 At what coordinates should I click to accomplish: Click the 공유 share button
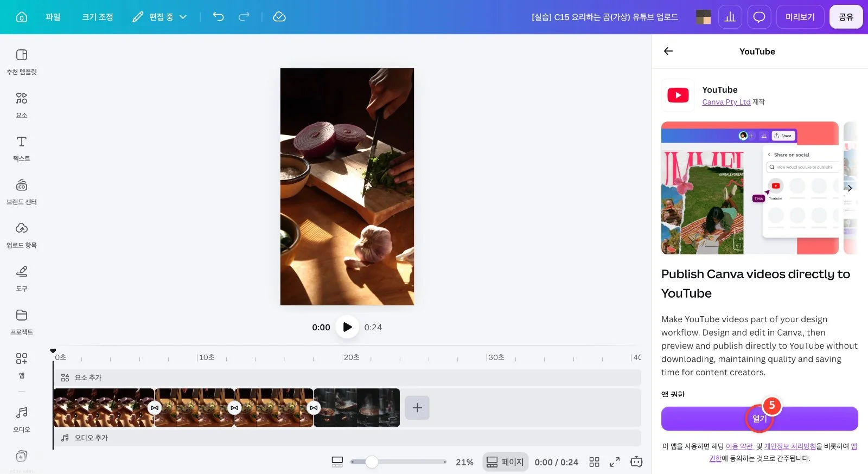click(846, 17)
